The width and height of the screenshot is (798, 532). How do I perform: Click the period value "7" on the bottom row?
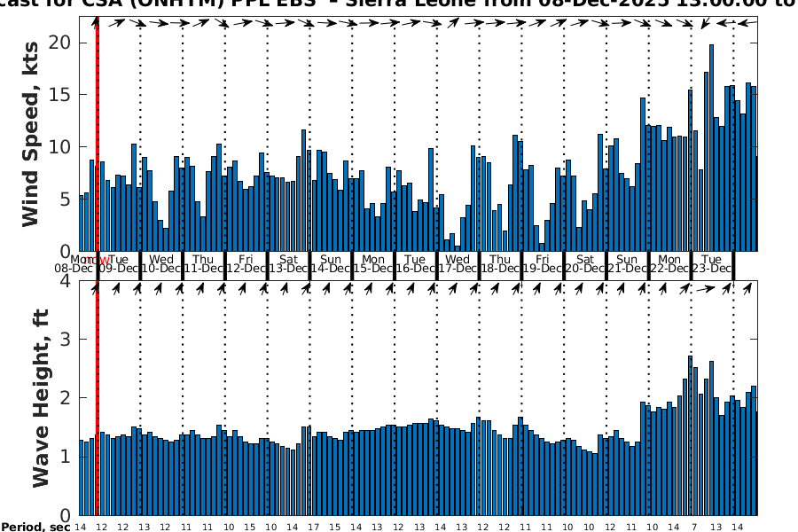pos(692,528)
